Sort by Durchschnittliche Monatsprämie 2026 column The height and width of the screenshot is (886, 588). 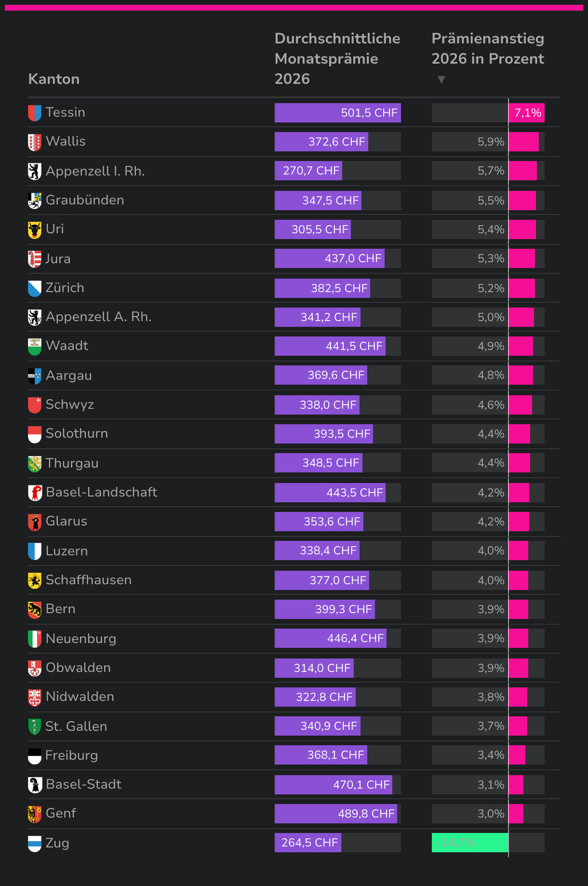click(337, 59)
